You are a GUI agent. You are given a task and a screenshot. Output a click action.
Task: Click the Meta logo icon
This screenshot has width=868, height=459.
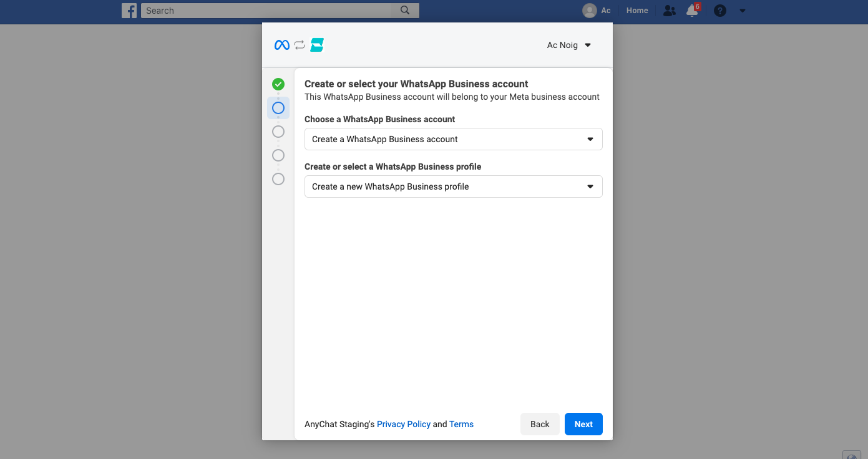point(282,45)
